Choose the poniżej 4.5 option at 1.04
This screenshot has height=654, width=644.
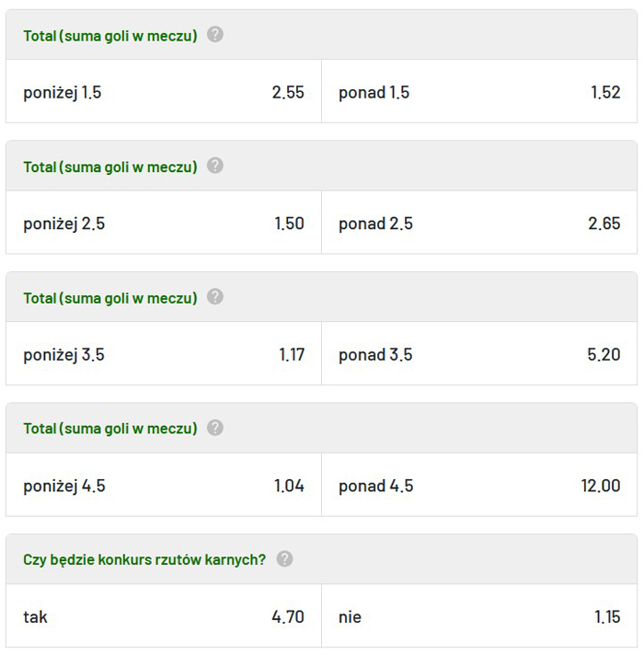(164, 486)
